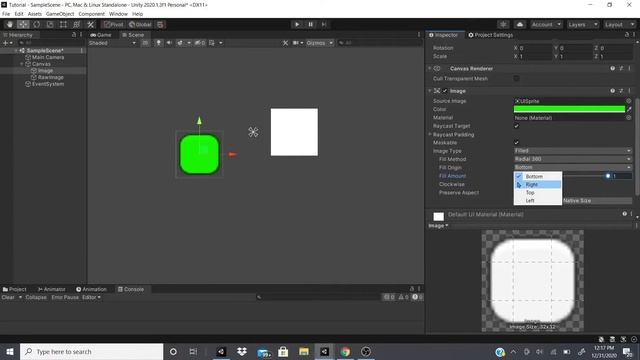Toggle Collapse in Console
The width and height of the screenshot is (640, 360).
(x=36, y=297)
